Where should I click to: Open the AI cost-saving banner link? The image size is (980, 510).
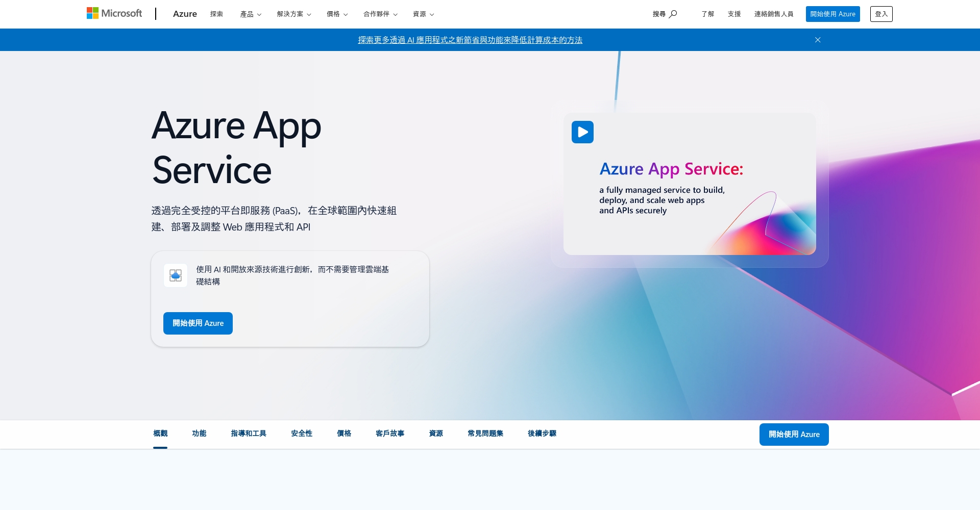pyautogui.click(x=470, y=40)
